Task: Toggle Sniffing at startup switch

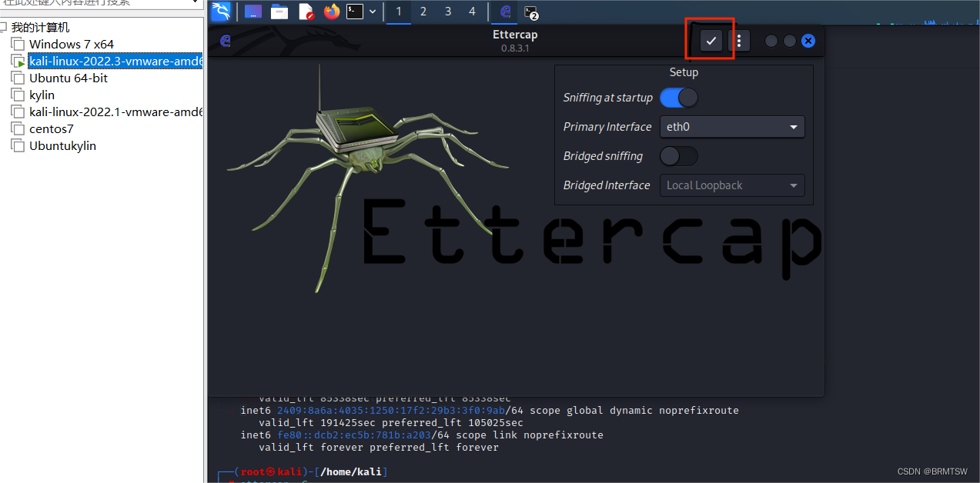Action: tap(679, 98)
